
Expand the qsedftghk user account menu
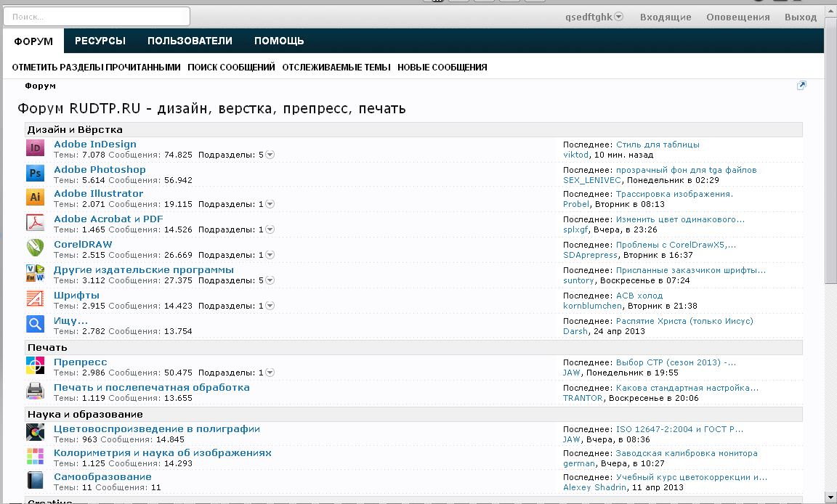pos(619,17)
